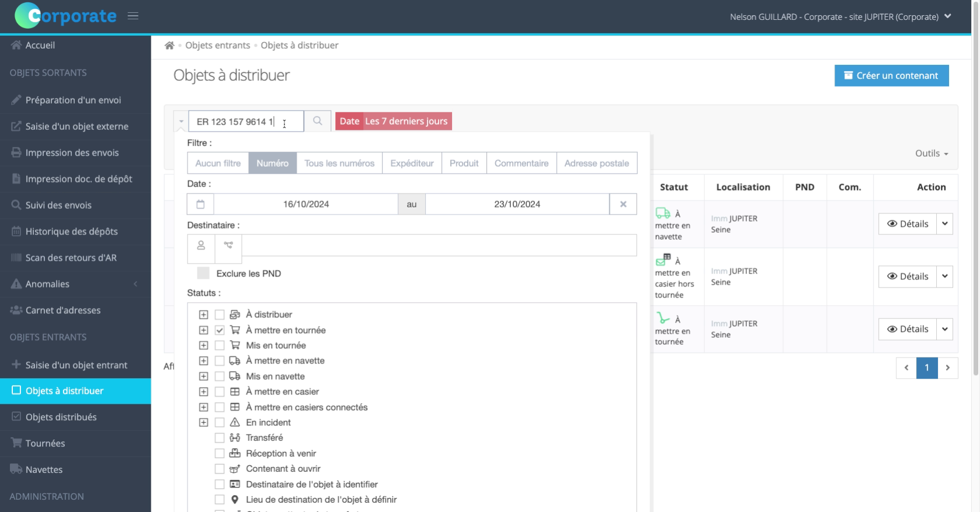Toggle the filter panel caret left of search field

(x=181, y=121)
